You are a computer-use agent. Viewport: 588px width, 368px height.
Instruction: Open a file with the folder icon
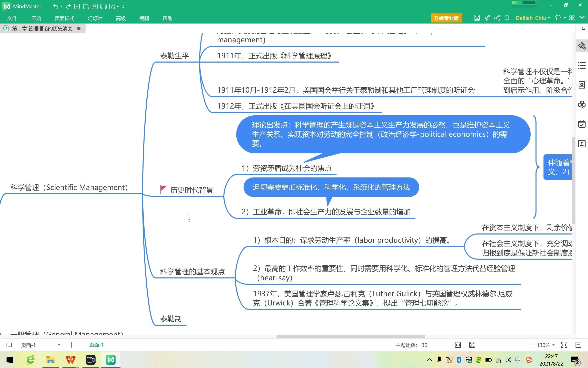coord(86,7)
